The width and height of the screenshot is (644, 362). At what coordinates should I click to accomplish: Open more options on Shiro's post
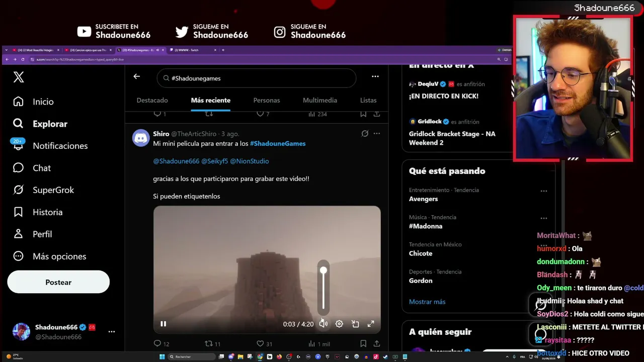click(x=377, y=134)
